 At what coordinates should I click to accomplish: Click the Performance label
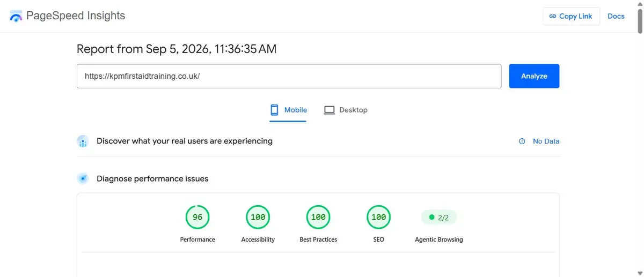pos(197,239)
